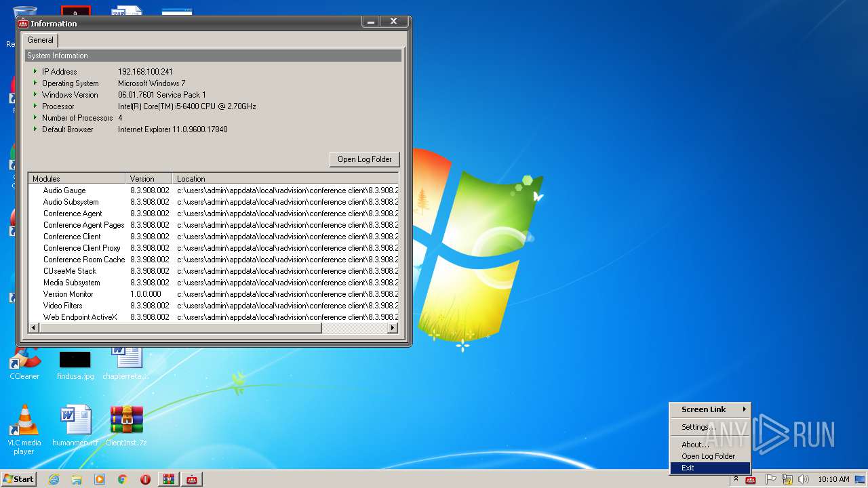Select the Conference Room Cache row
Screen dimensions: 868x488
point(213,260)
